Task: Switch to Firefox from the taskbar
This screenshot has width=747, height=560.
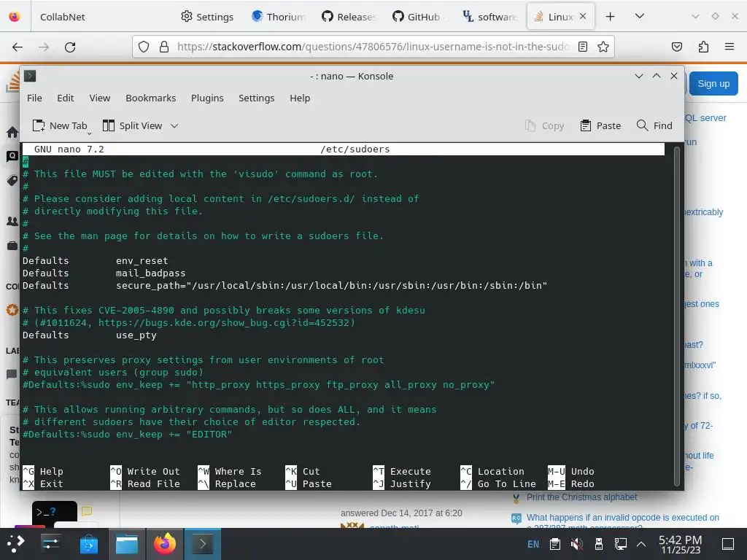Action: point(165,544)
